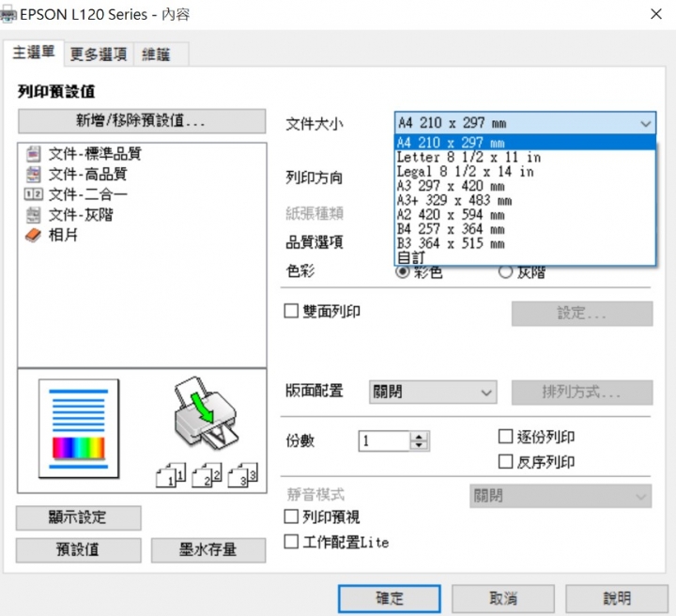The width and height of the screenshot is (676, 616).
Task: Click the 文件-標準品質 preset icon
Action: [x=33, y=153]
